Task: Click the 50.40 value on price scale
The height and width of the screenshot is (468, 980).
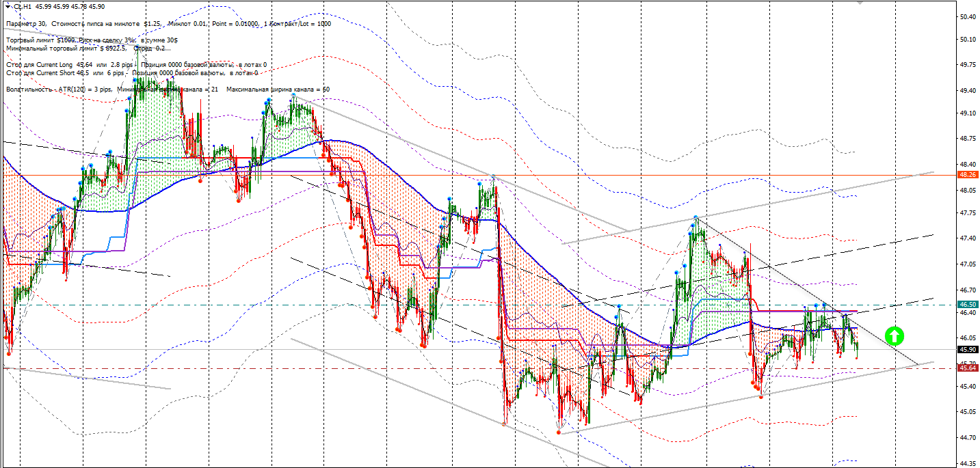Action: pyautogui.click(x=967, y=16)
